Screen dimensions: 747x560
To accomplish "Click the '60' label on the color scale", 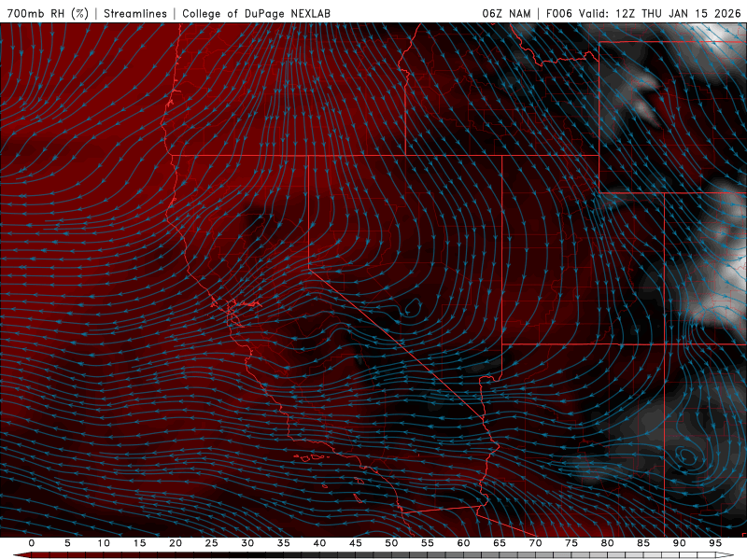I will (463, 543).
